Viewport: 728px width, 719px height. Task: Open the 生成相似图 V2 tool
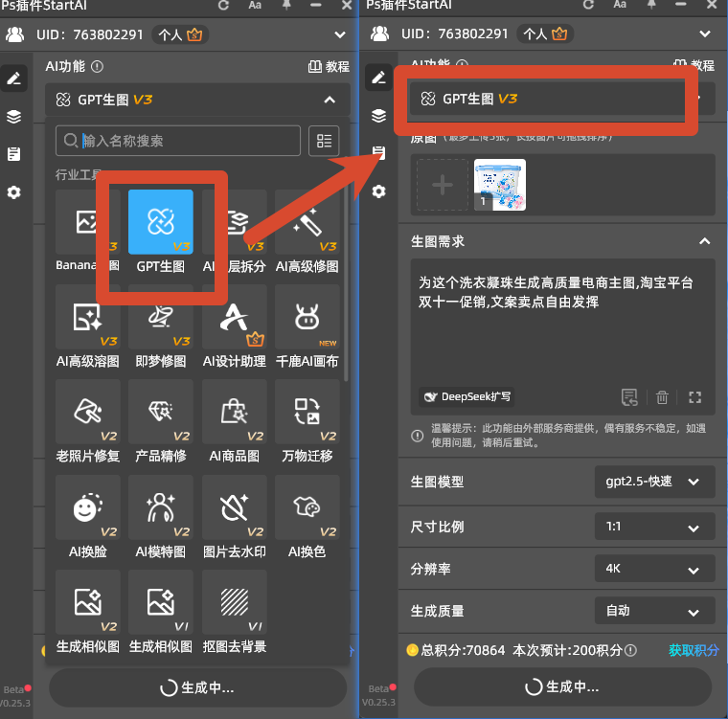click(x=87, y=602)
